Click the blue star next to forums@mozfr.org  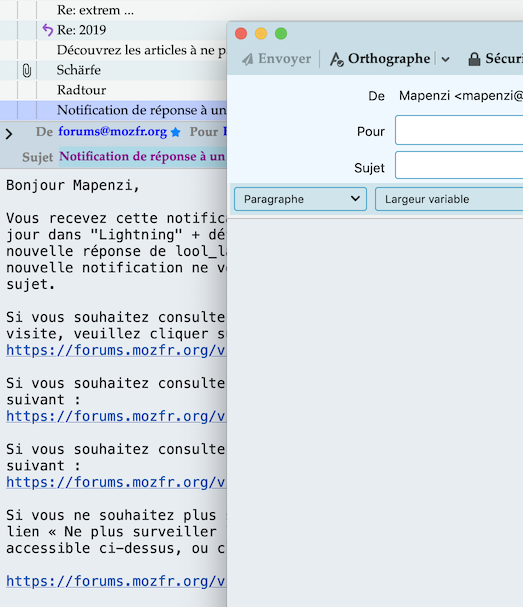click(x=175, y=132)
